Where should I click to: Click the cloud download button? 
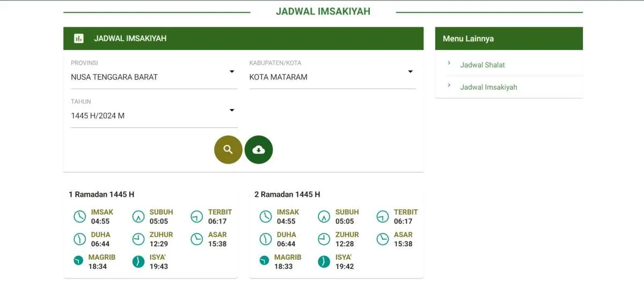[x=259, y=149]
